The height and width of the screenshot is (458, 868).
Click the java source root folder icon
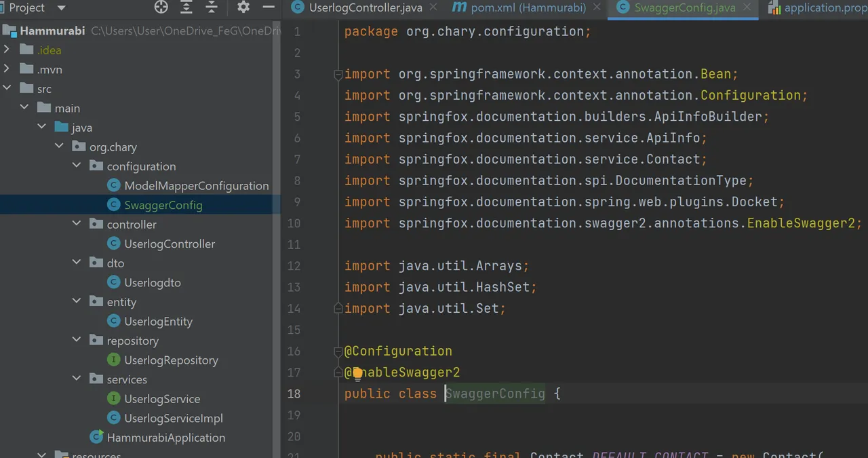point(62,127)
